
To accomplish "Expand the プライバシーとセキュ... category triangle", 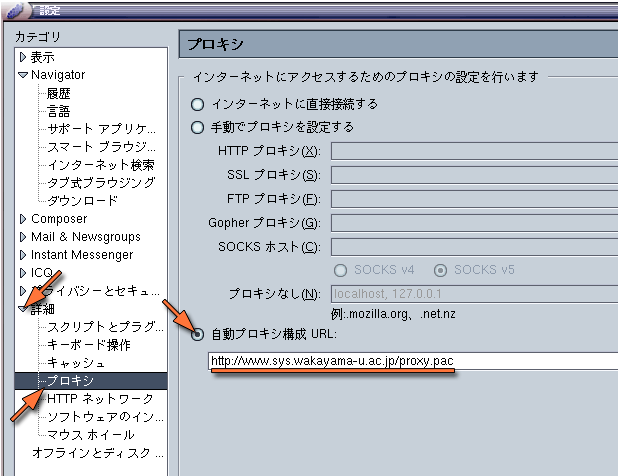I will tap(22, 291).
